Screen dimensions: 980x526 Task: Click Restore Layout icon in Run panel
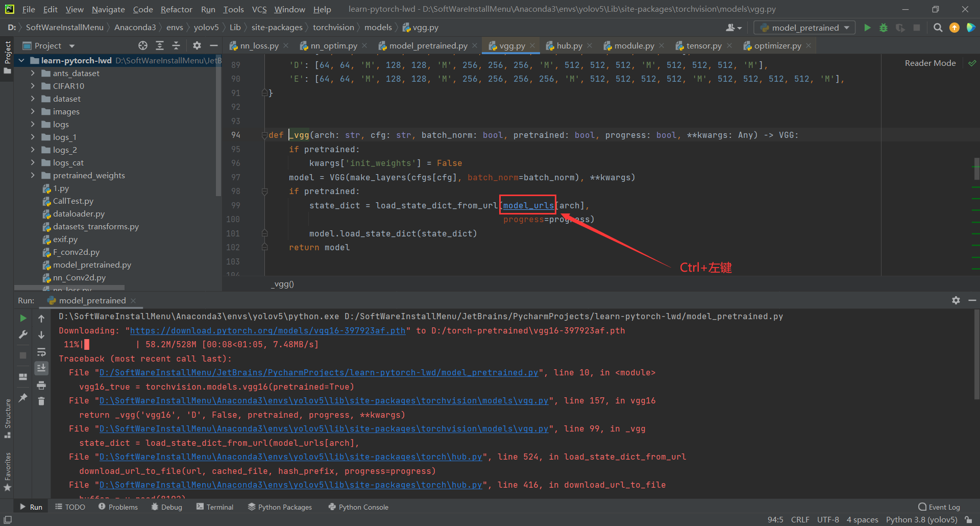[23, 377]
